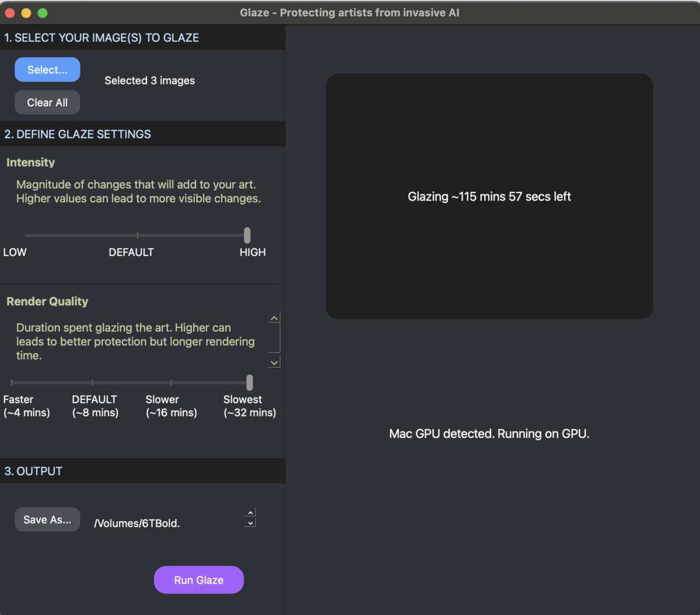Click the 'Glazing ~115 mins 57 secs left' status
Screen dimensions: 700x615
pyautogui.click(x=489, y=196)
